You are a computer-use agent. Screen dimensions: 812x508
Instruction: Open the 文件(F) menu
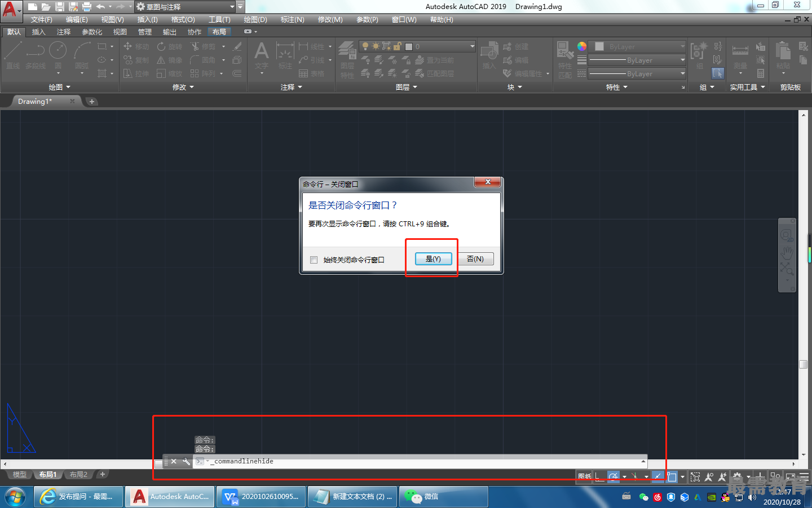pyautogui.click(x=42, y=20)
